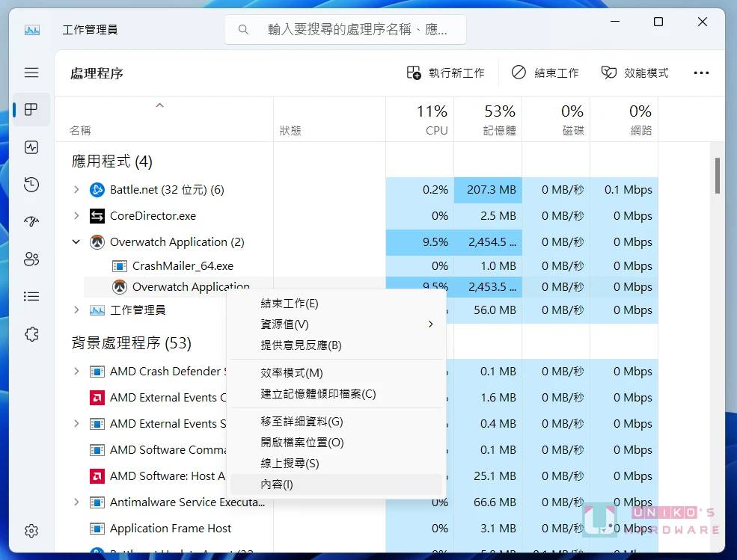The height and width of the screenshot is (560, 737).
Task: Open the Startup apps view in sidebar
Action: (x=31, y=221)
